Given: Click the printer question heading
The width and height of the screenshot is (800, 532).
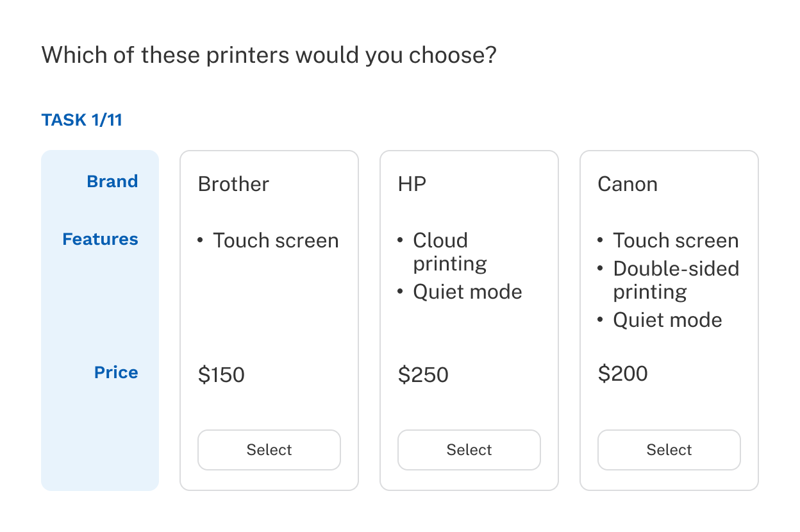Looking at the screenshot, I should [269, 55].
